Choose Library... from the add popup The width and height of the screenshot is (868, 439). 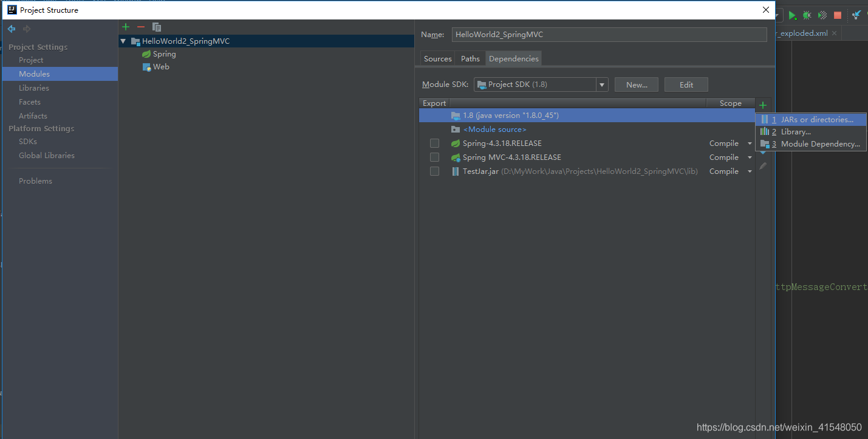811,132
